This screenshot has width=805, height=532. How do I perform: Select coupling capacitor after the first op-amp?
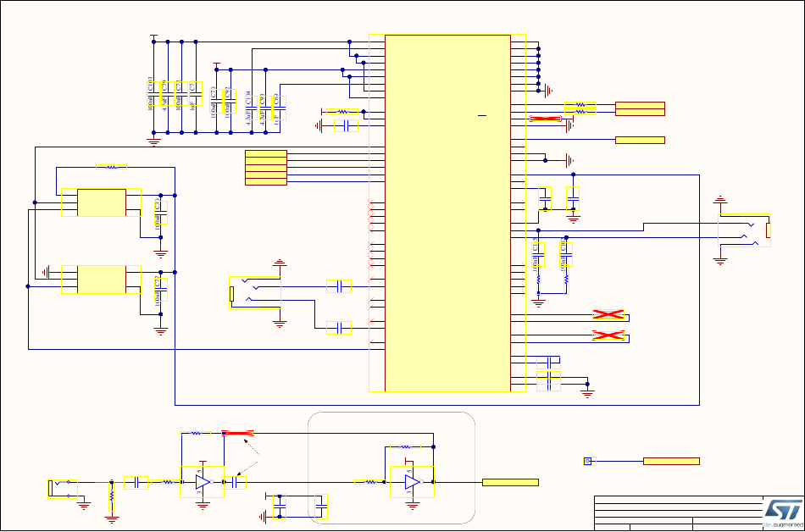234,482
